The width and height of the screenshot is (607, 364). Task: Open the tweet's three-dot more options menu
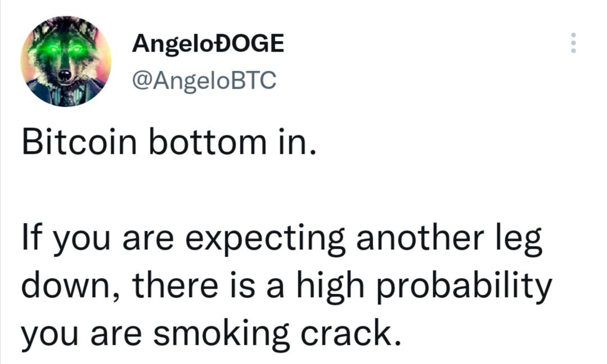(573, 43)
